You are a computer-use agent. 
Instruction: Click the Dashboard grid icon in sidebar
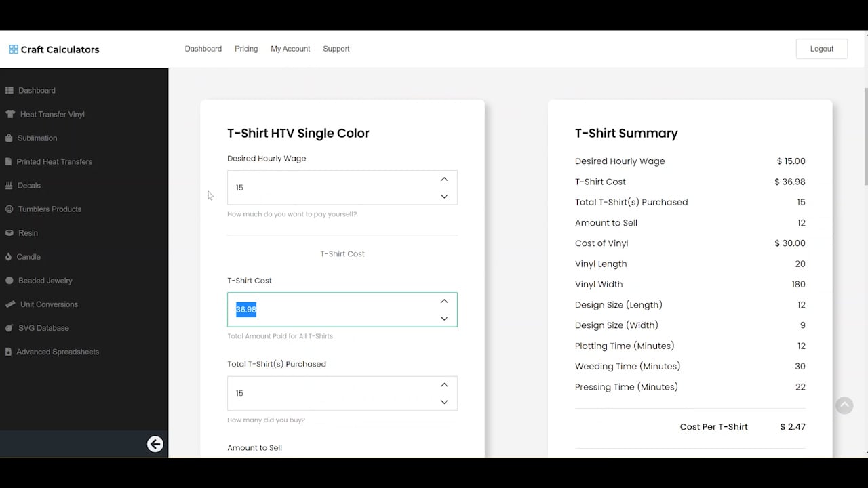9,90
